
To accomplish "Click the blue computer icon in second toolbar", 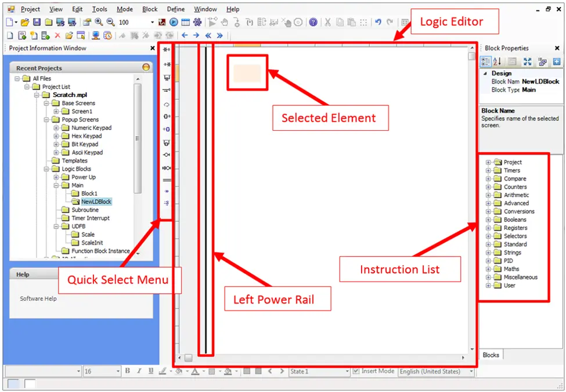I will point(96,35).
